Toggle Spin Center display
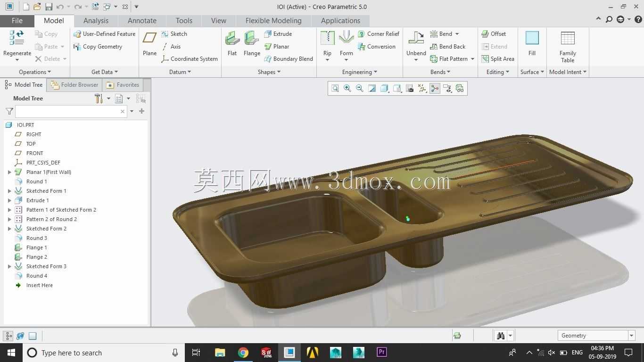 pyautogui.click(x=435, y=88)
